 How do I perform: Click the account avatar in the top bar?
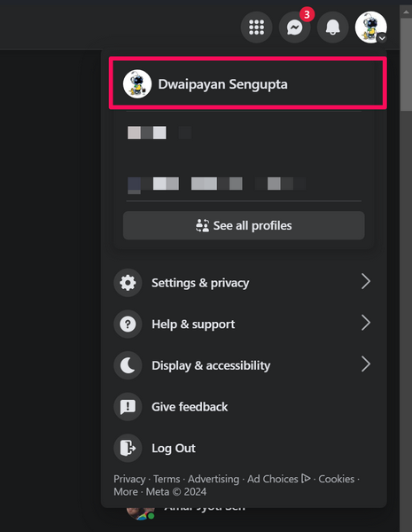coord(371,27)
